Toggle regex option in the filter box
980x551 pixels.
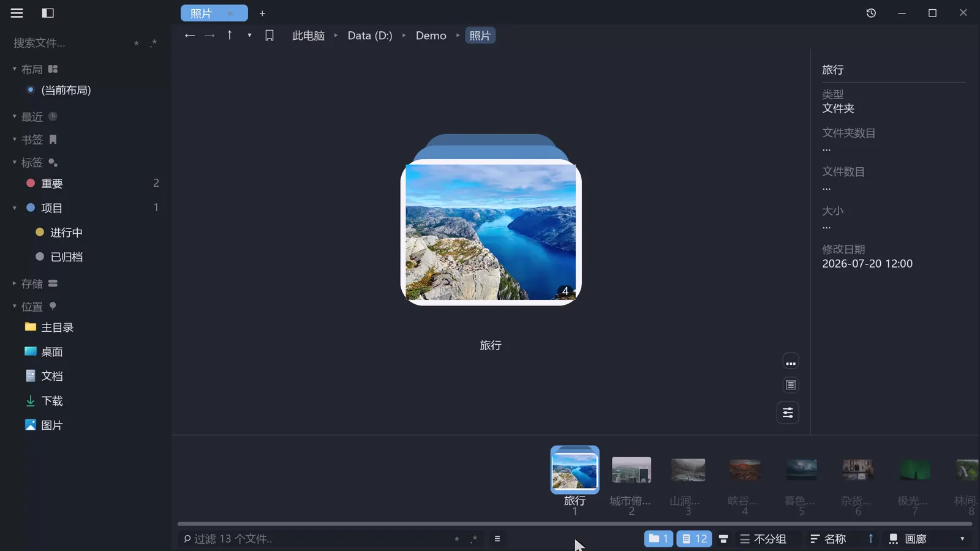click(473, 539)
